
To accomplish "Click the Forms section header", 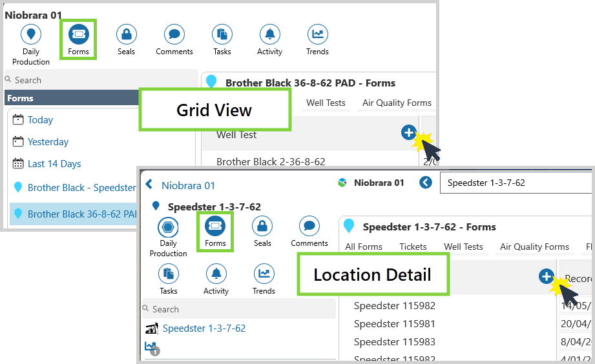I will tap(72, 98).
